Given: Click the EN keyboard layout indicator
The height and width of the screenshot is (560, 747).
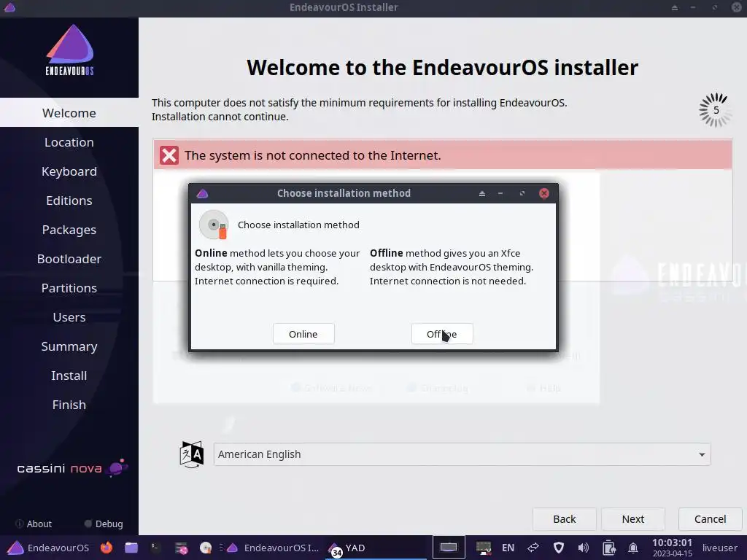Looking at the screenshot, I should 508,548.
